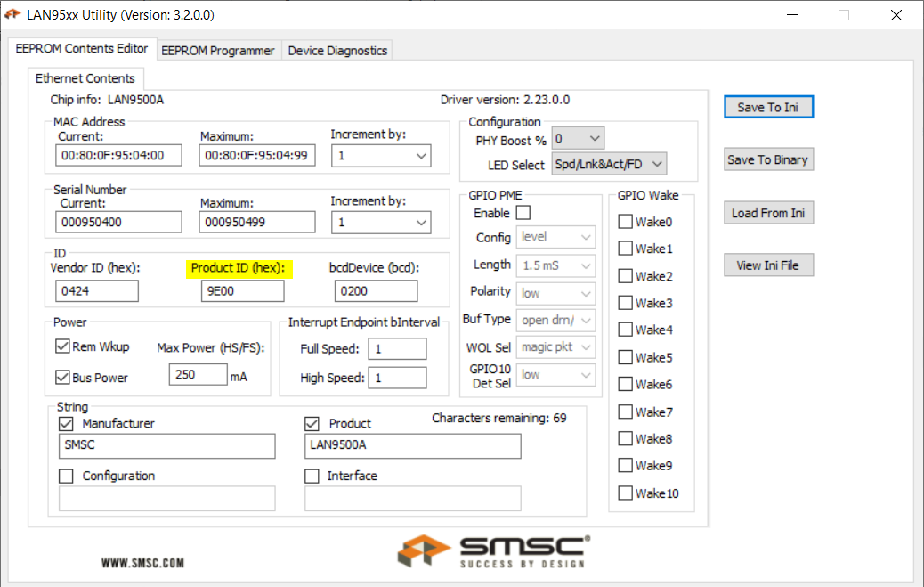The width and height of the screenshot is (924, 587).
Task: Check the Wake9 checkbox
Action: pos(625,466)
